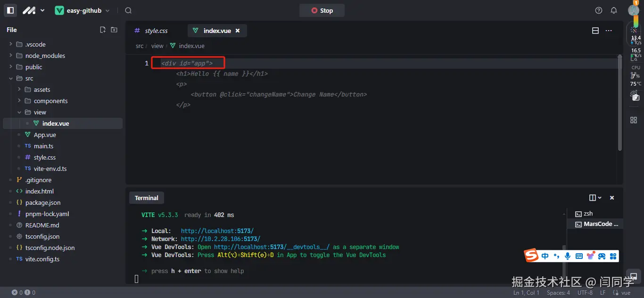Click code line 1 div app

(187, 63)
